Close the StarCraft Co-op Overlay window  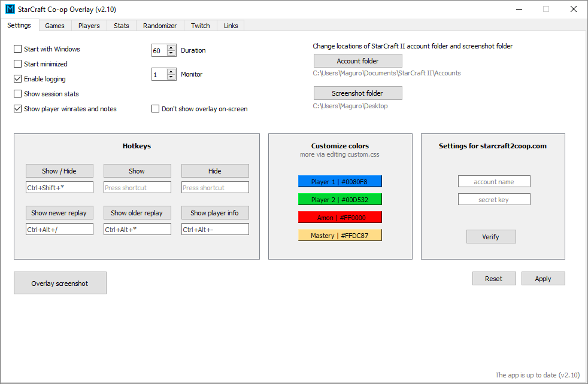point(574,9)
